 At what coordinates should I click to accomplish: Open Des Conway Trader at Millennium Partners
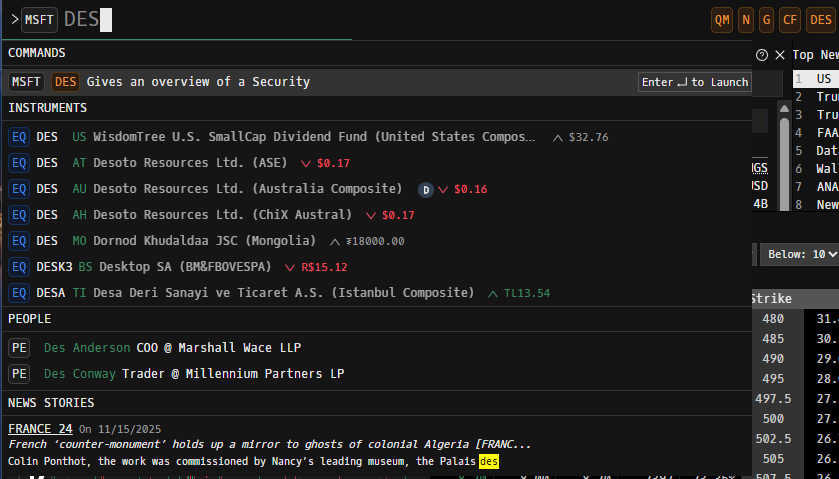[377, 374]
